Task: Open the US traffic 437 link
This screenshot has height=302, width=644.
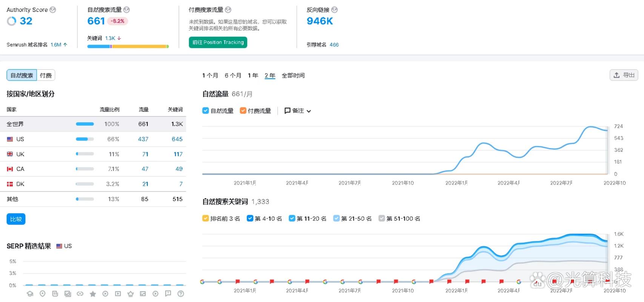Action: (143, 139)
